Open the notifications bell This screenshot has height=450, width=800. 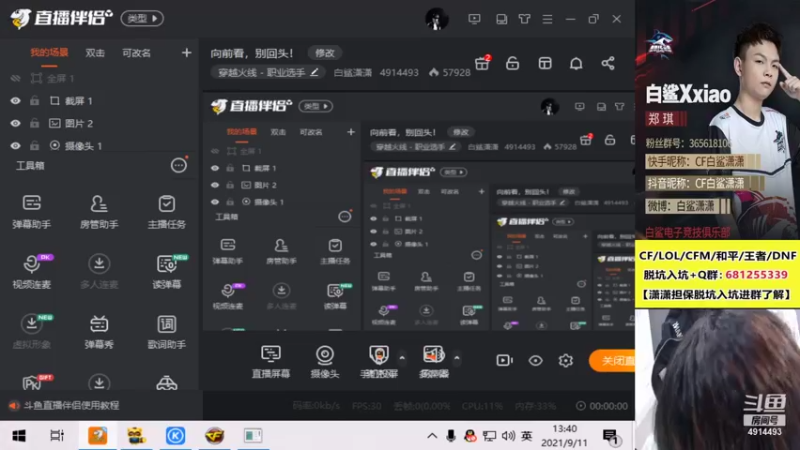(576, 63)
